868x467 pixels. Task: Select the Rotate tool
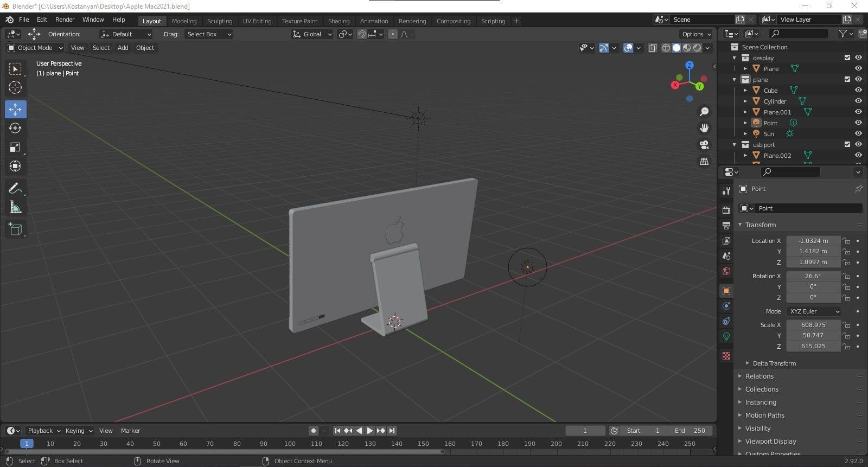[15, 129]
